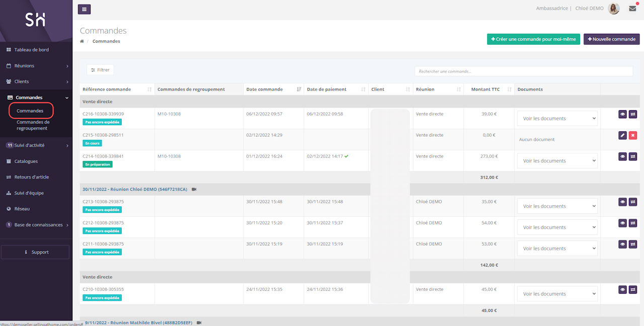Image resolution: width=644 pixels, height=326 pixels.
Task: Open Tableau de bord in the sidebar
Action: point(31,50)
